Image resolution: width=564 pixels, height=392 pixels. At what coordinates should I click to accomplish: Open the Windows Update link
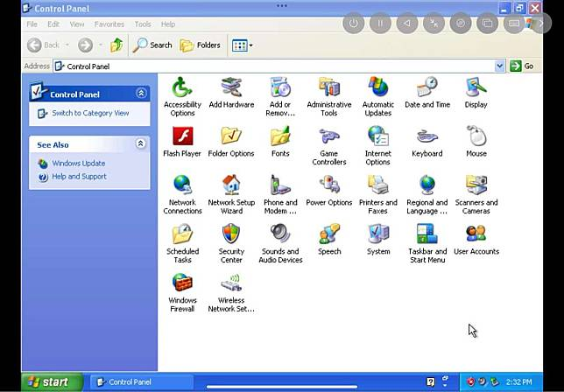point(79,163)
